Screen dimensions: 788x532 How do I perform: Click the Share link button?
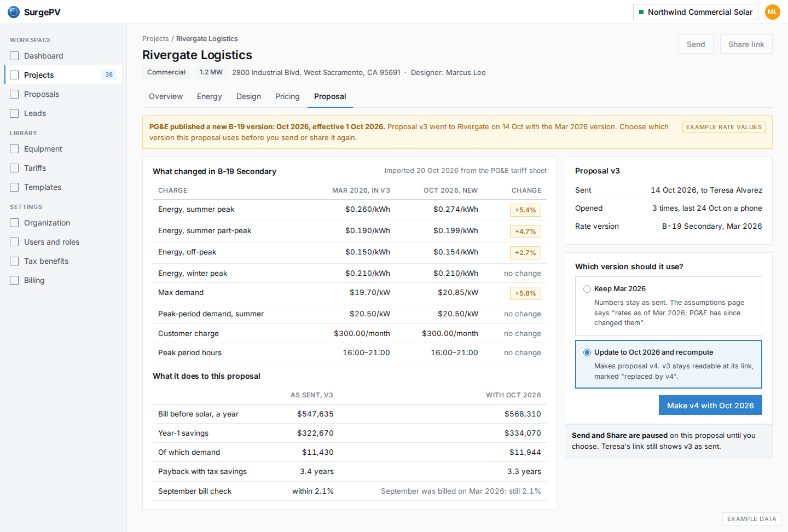coord(746,44)
